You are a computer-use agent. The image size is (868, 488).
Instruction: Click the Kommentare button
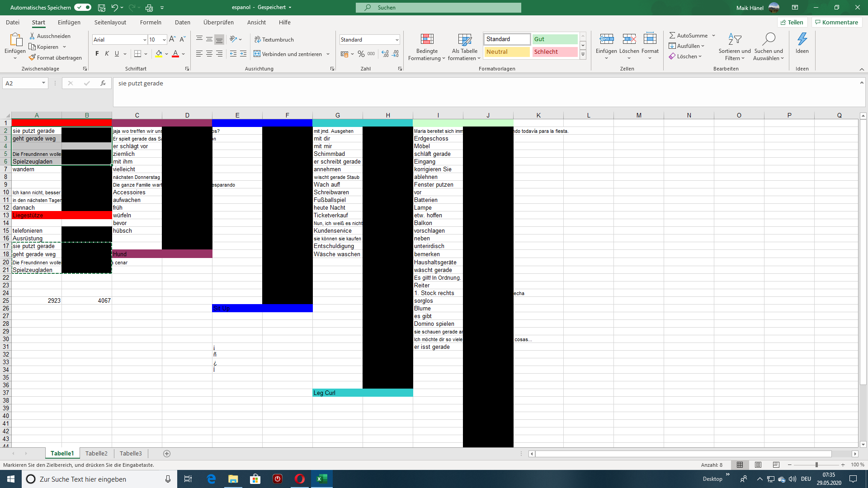pyautogui.click(x=836, y=22)
